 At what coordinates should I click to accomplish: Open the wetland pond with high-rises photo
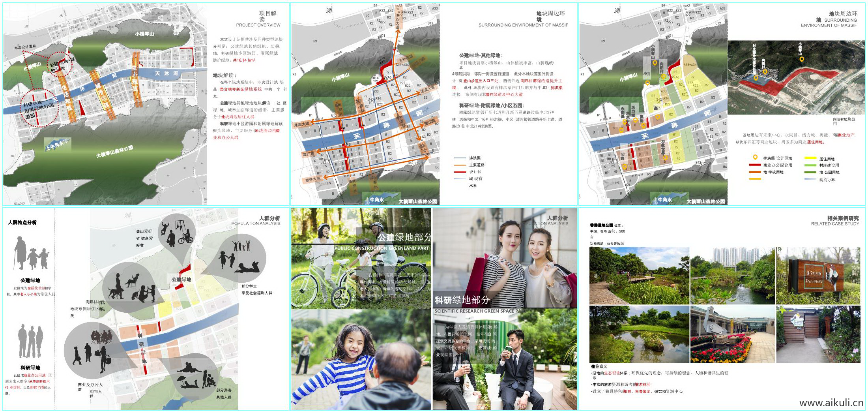[733, 276]
